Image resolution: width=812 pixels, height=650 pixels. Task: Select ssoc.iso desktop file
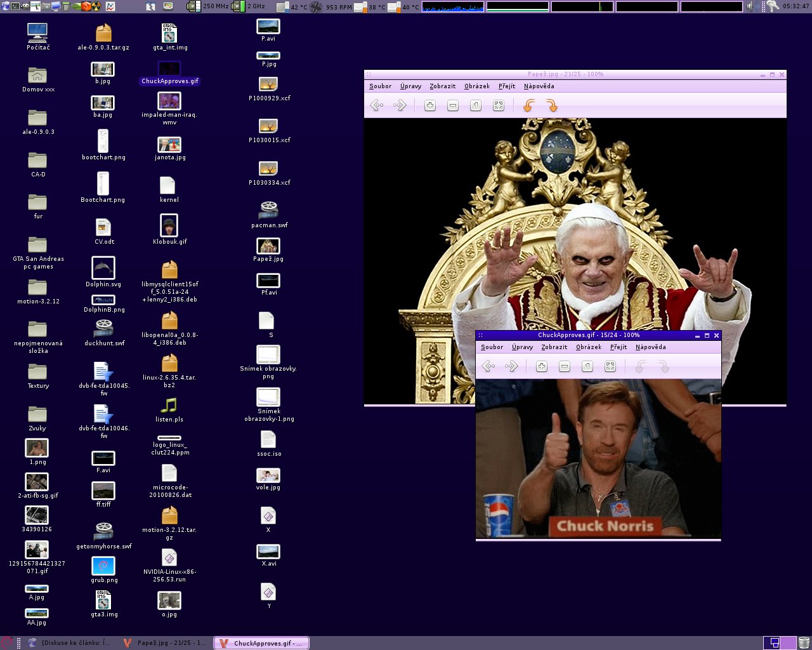pos(268,444)
